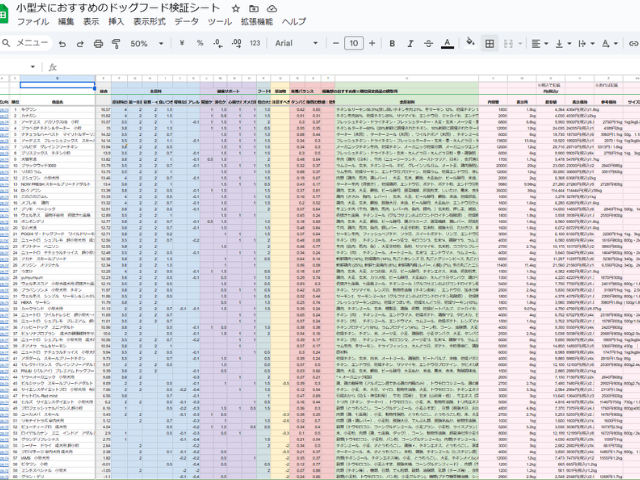640x480 pixels.
Task: Select the 健康サポート group header
Action: click(x=228, y=91)
